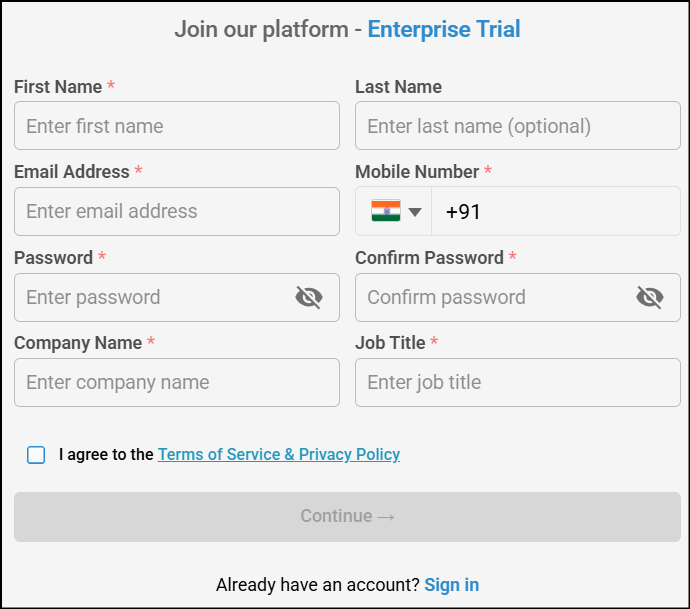This screenshot has height=609, width=690.
Task: Open Terms of Service & Privacy Policy
Action: coord(279,454)
